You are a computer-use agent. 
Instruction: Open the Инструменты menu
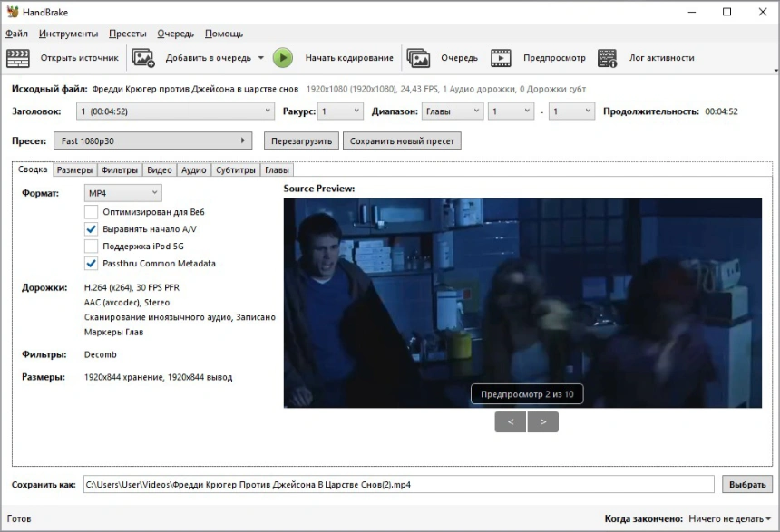69,34
